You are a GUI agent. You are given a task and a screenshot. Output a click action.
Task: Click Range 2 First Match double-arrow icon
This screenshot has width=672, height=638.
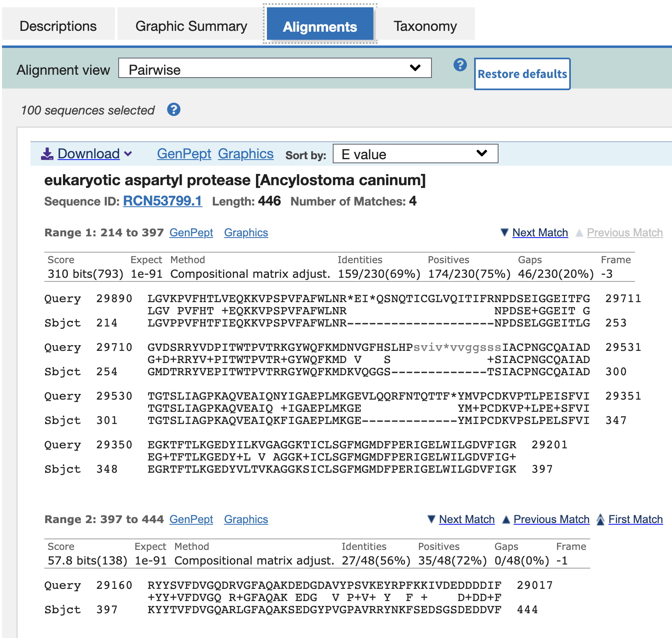(x=600, y=519)
